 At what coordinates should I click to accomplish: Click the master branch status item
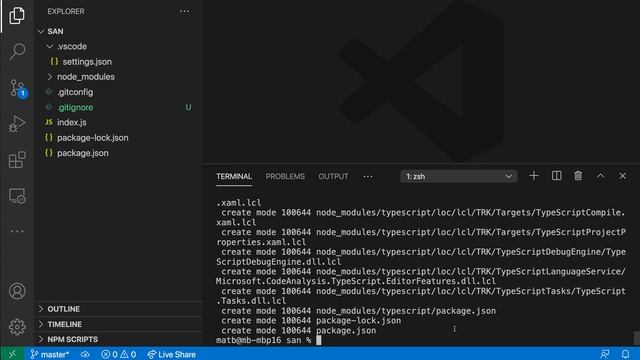[x=49, y=354]
